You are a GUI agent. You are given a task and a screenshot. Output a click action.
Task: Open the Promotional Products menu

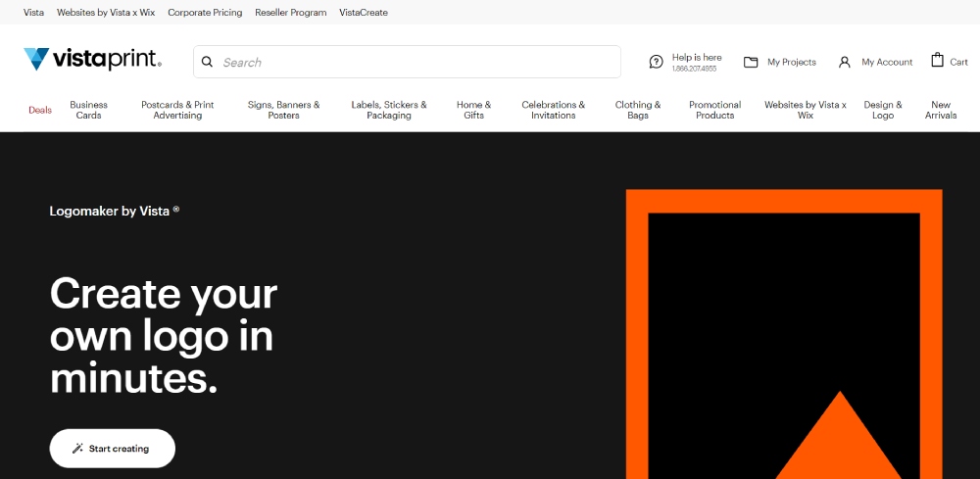715,110
